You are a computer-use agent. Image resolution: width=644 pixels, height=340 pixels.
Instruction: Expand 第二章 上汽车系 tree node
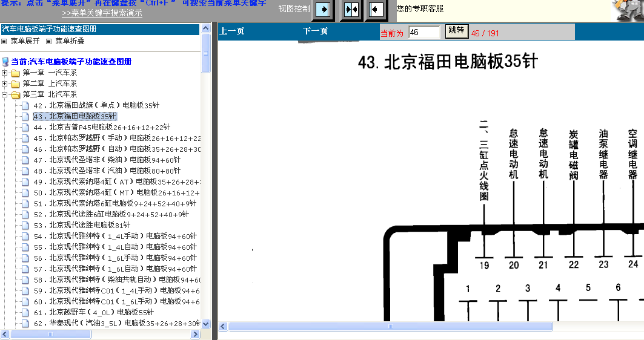click(x=4, y=83)
